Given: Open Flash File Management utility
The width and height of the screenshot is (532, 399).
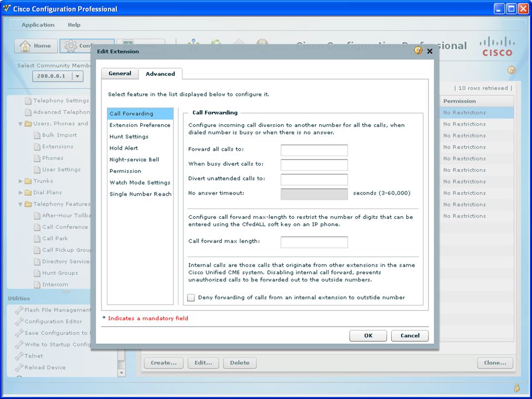Looking at the screenshot, I should coord(53,310).
